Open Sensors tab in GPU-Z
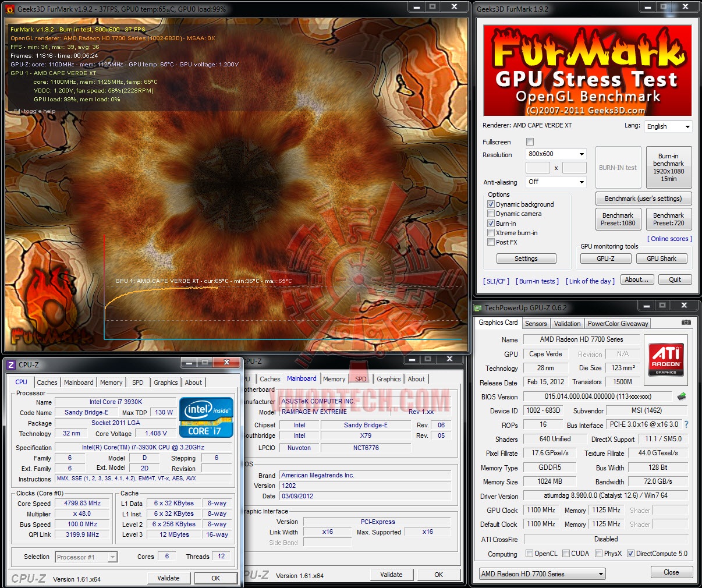This screenshot has width=702, height=588. 536,324
